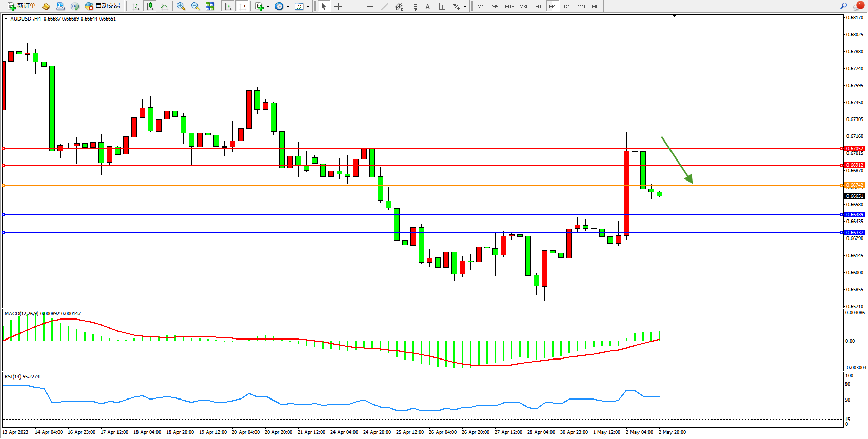The width and height of the screenshot is (868, 439).
Task: Expand the chart templates dropdown arrow
Action: click(308, 7)
